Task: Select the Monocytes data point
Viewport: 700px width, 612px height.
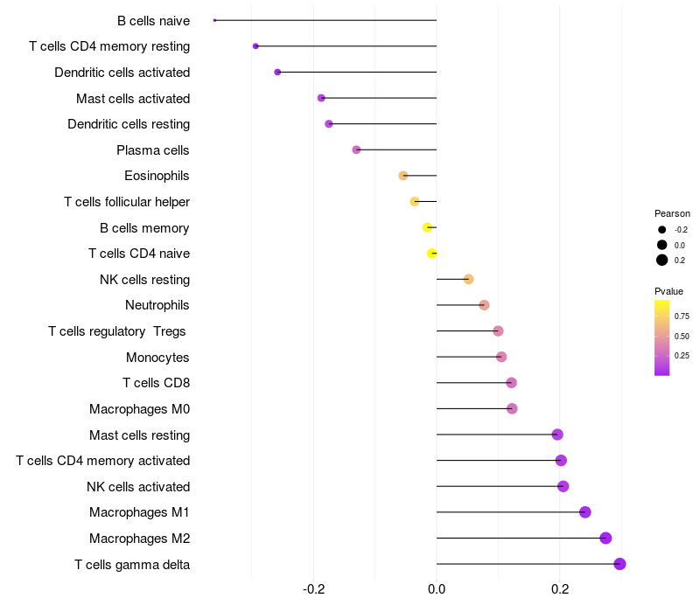Action: (x=501, y=357)
